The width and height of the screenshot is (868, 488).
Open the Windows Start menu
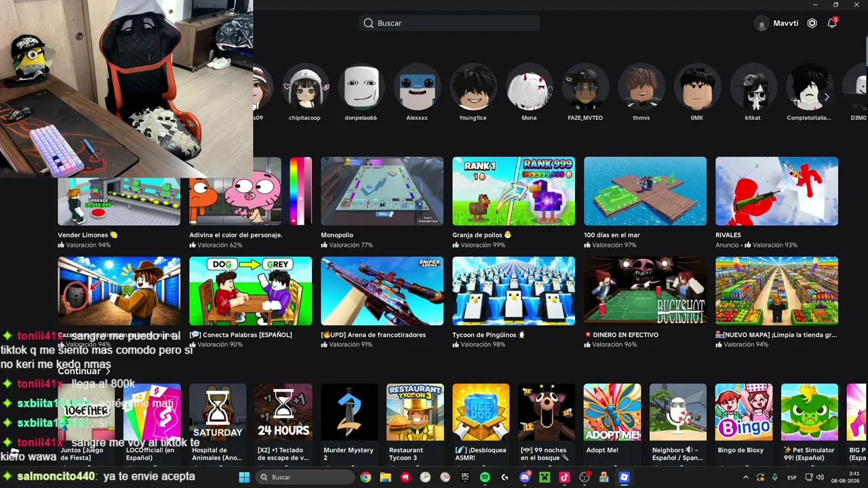[244, 477]
